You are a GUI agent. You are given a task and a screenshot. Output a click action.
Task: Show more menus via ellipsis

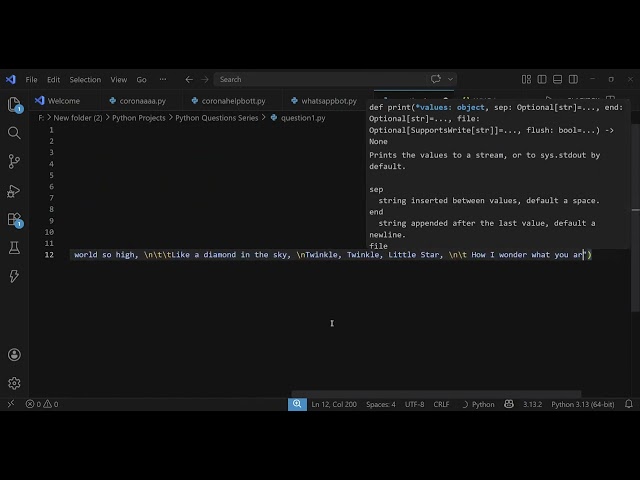[163, 79]
